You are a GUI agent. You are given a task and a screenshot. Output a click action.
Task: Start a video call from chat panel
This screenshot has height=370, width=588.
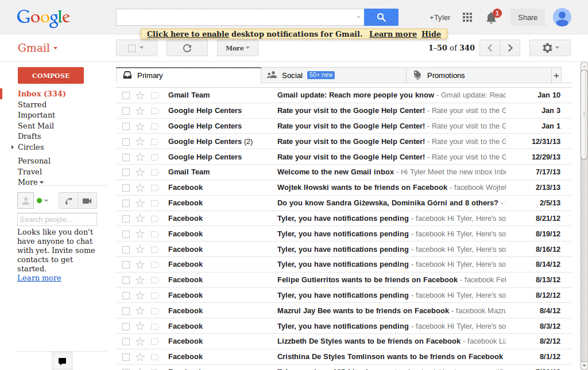pos(87,201)
